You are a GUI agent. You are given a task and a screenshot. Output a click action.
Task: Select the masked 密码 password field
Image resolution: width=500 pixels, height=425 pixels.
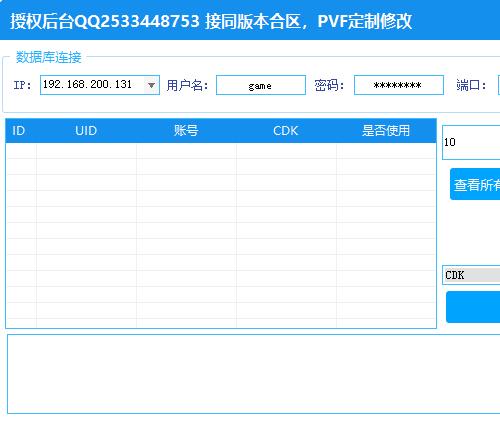click(399, 85)
